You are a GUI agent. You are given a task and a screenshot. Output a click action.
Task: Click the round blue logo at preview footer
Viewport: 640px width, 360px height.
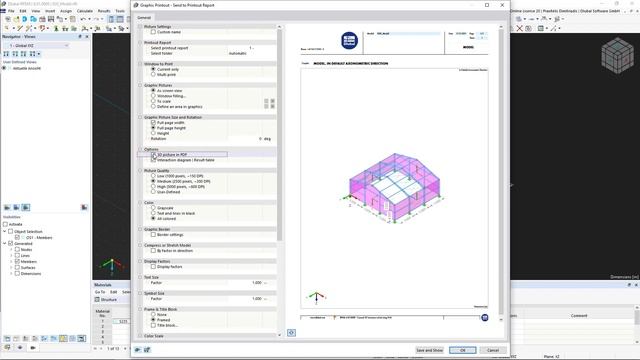pyautogui.click(x=484, y=318)
